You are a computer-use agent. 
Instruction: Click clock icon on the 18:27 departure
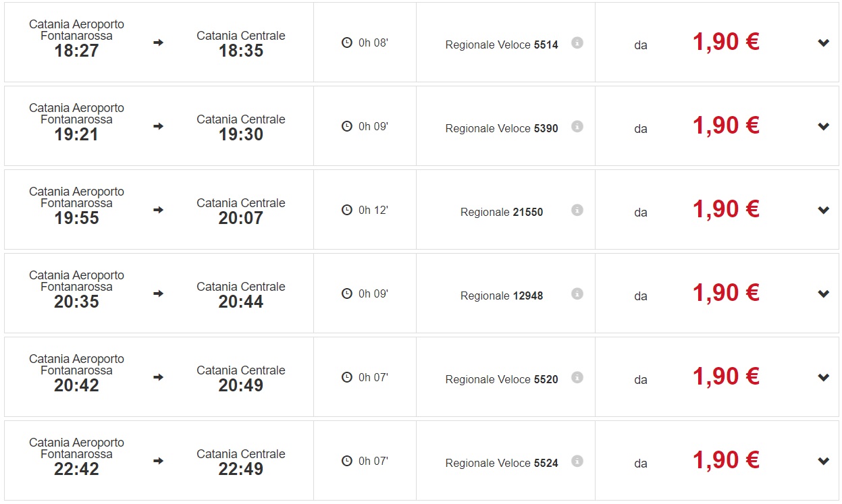(x=347, y=43)
